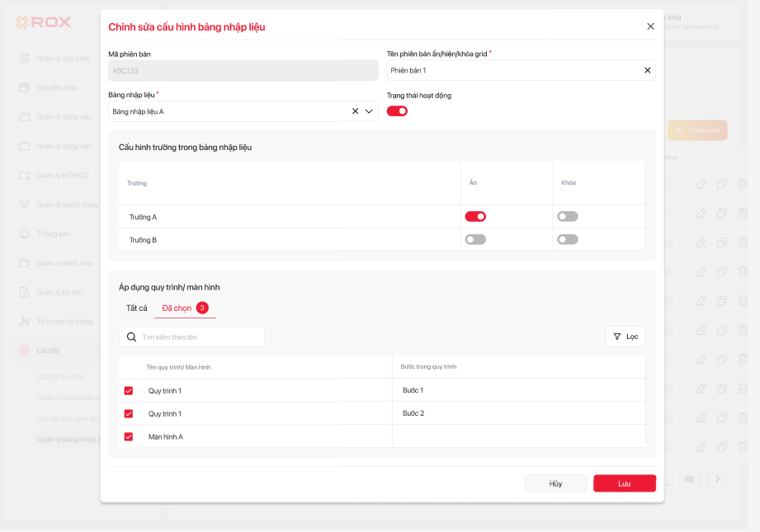Uncheck Quy trình 1 with Bước 2

(x=129, y=413)
